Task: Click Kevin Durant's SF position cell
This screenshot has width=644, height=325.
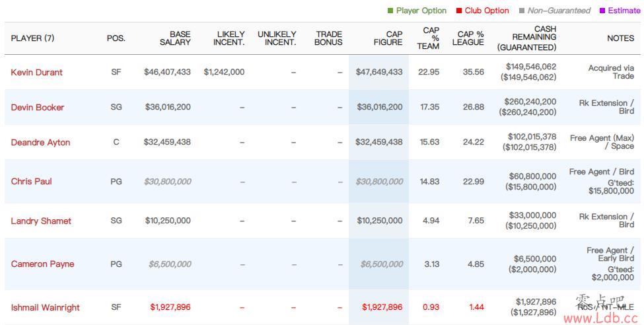Action: 116,72
